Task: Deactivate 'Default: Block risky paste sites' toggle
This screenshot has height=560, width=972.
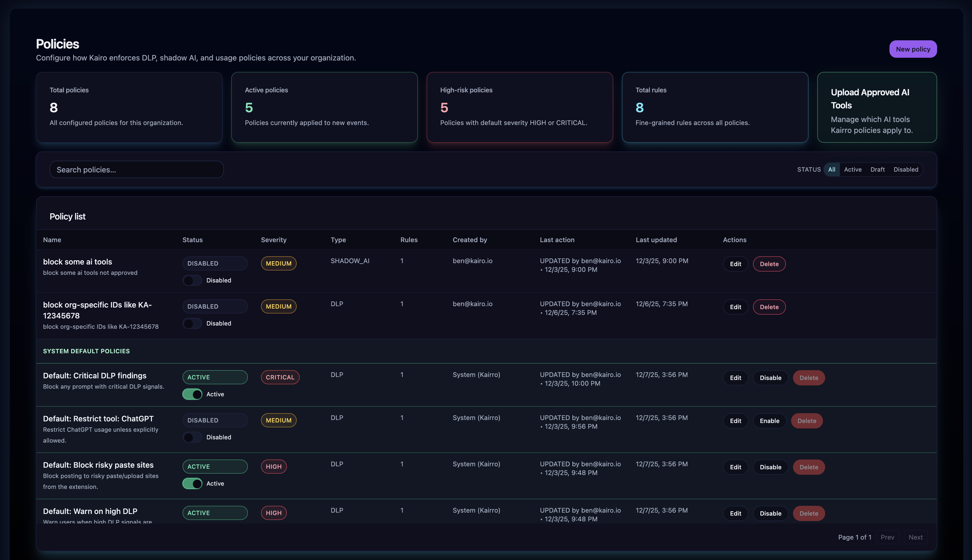Action: click(192, 483)
